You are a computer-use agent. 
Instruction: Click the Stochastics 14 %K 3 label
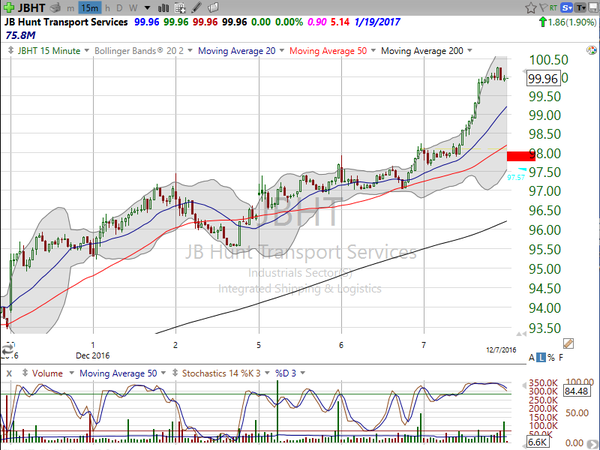[x=221, y=373]
